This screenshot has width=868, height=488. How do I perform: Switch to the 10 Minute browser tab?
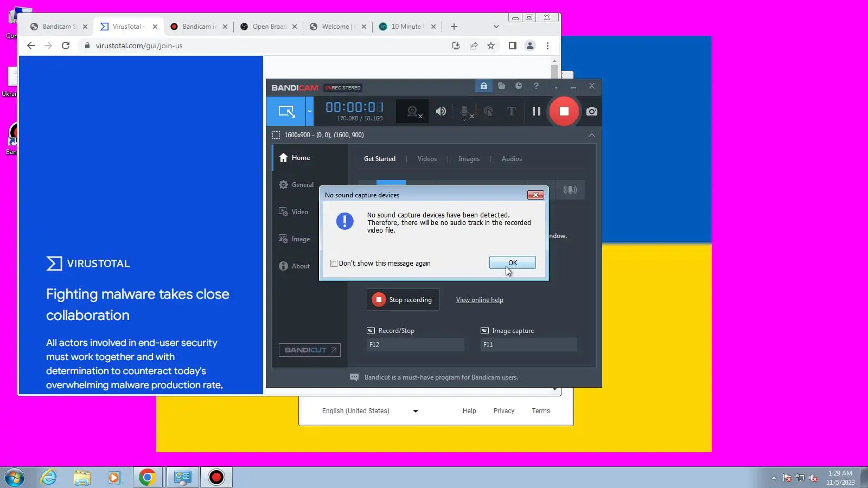click(408, 27)
